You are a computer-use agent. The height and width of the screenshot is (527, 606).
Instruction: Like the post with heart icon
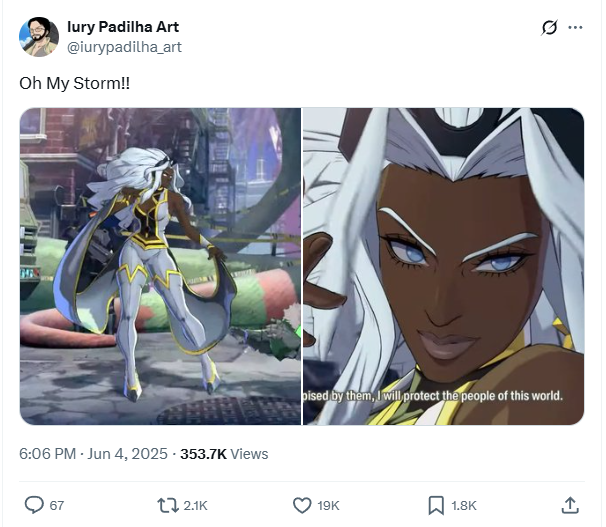[x=302, y=505]
